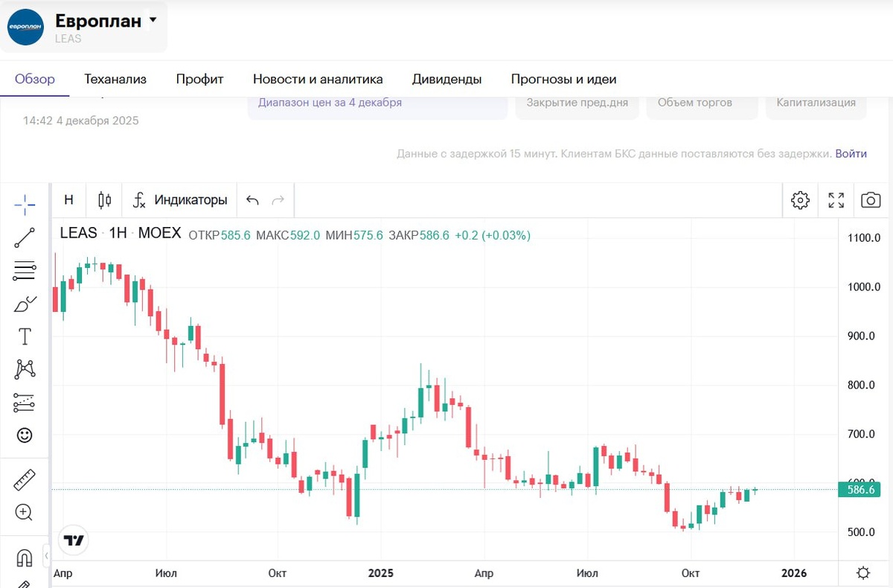Select the crosshair cursor tool
This screenshot has height=588, width=893.
(25, 203)
